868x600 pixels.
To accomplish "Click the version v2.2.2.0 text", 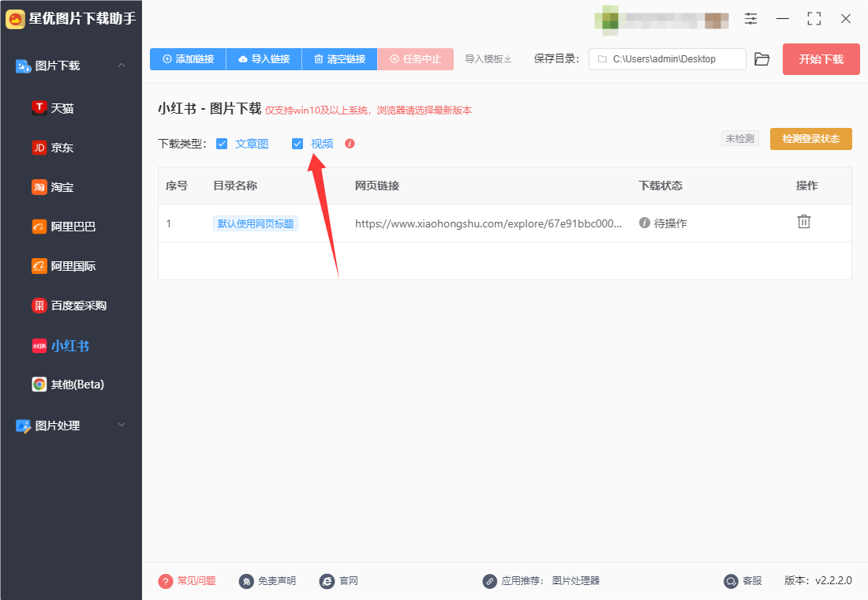I will pyautogui.click(x=818, y=580).
